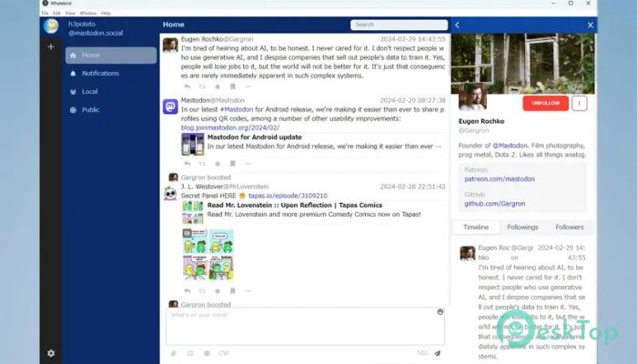Image resolution: width=637 pixels, height=364 pixels.
Task: Switch to the Followers tab
Action: point(569,227)
